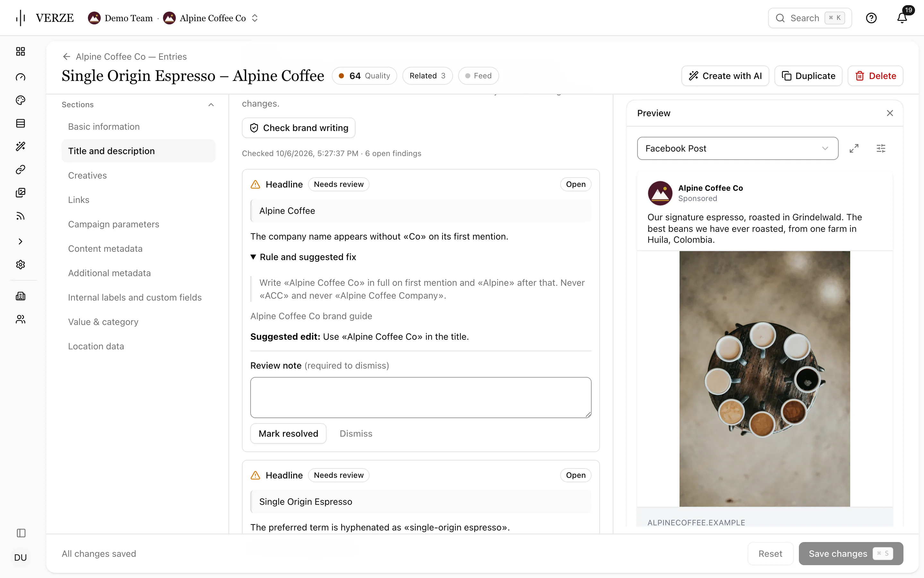Click Create with AI button
Viewport: 924px width, 578px height.
725,76
